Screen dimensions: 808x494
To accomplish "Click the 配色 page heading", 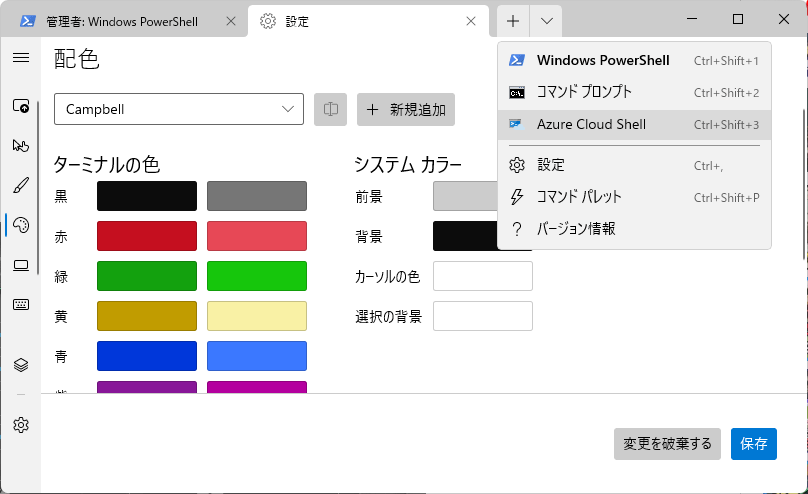I will (76, 59).
